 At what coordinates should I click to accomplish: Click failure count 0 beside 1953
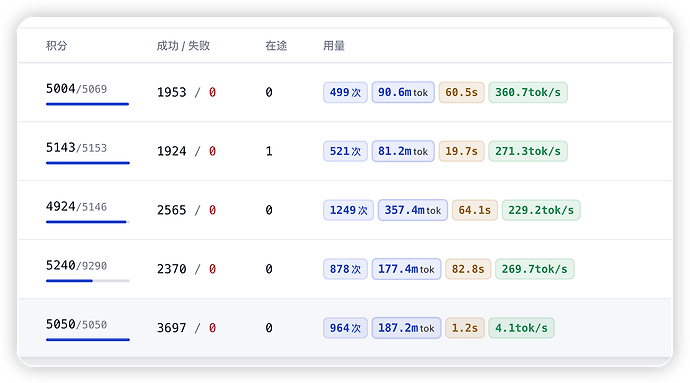pyautogui.click(x=212, y=92)
